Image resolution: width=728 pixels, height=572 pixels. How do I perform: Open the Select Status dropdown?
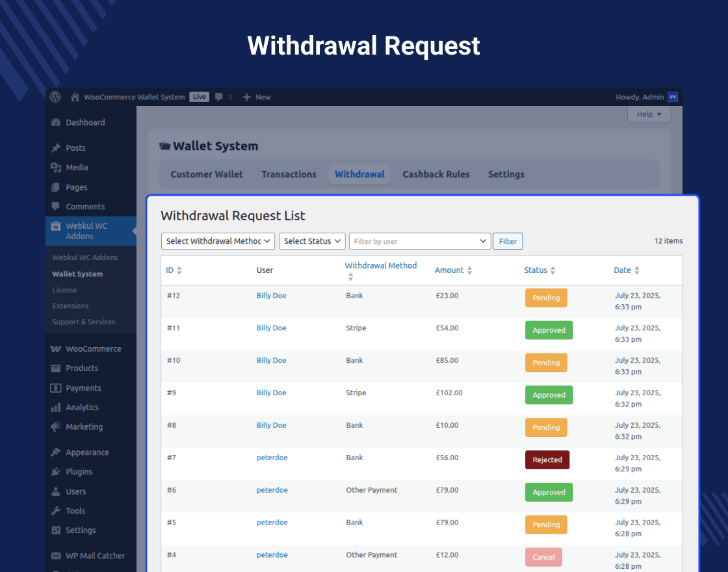pyautogui.click(x=312, y=241)
